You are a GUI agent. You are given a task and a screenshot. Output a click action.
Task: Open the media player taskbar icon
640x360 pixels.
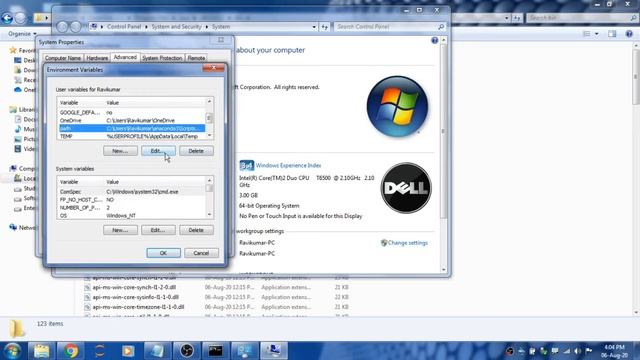point(128,351)
